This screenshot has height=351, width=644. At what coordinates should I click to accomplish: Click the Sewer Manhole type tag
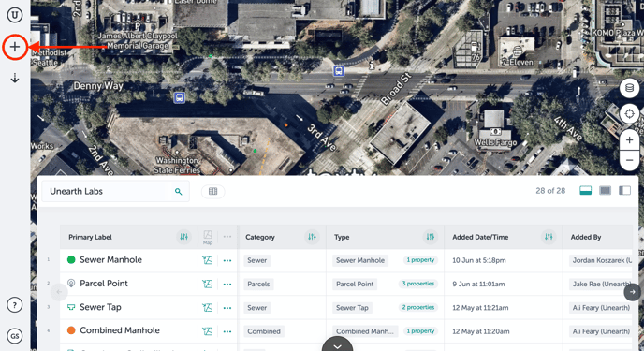point(360,260)
